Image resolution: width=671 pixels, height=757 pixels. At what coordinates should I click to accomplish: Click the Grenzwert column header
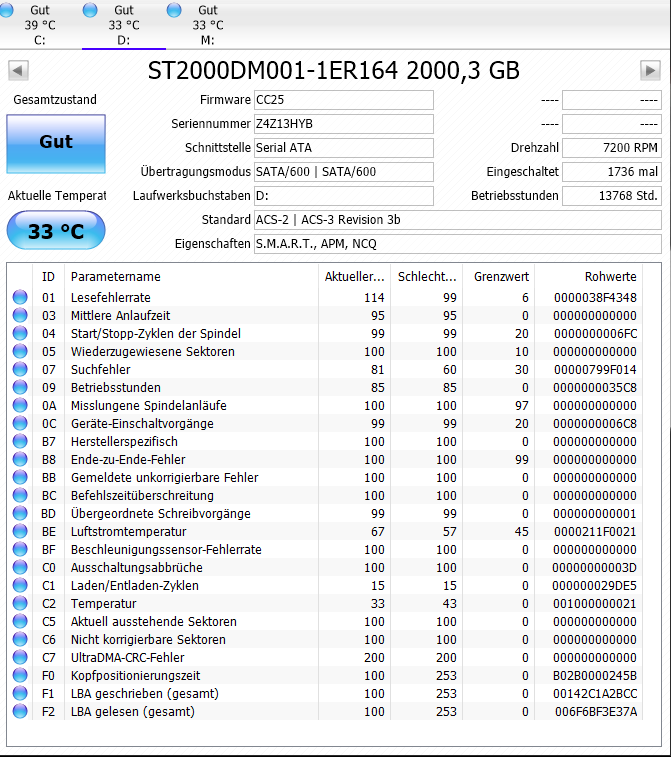tap(499, 277)
